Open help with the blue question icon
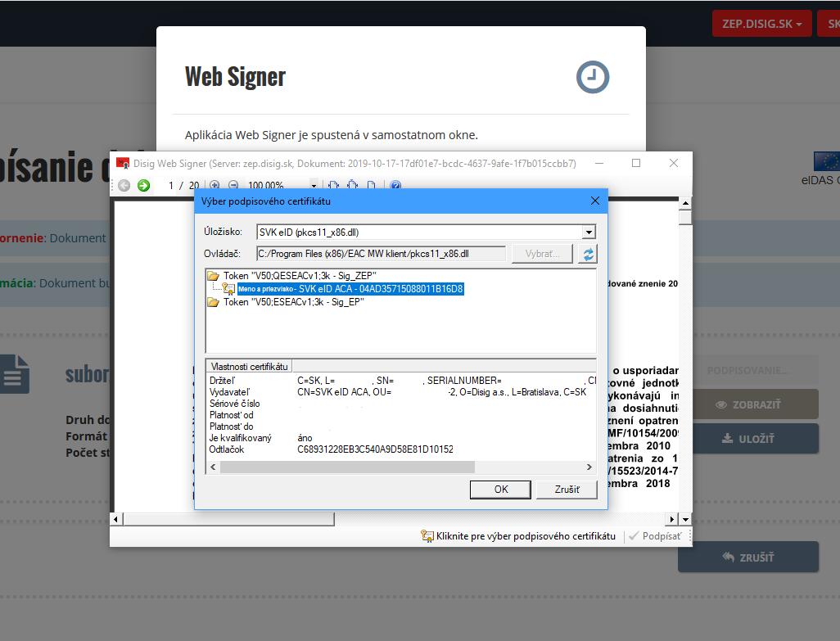 [x=395, y=186]
